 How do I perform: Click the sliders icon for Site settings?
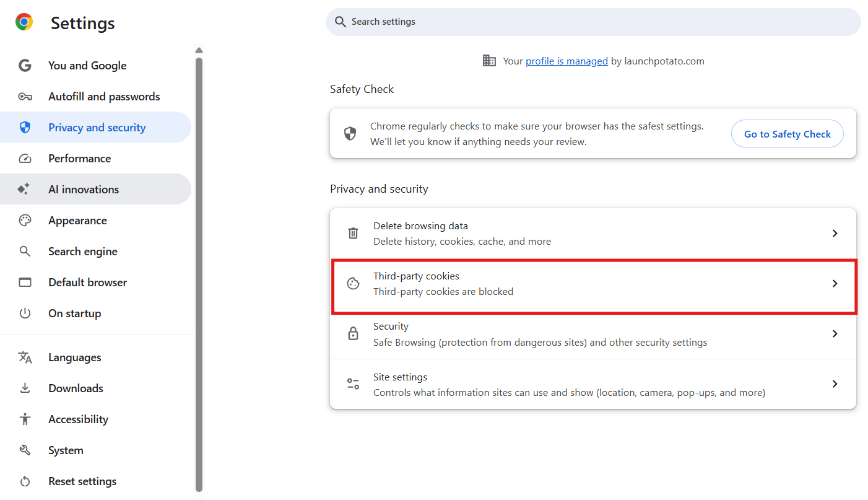point(353,384)
